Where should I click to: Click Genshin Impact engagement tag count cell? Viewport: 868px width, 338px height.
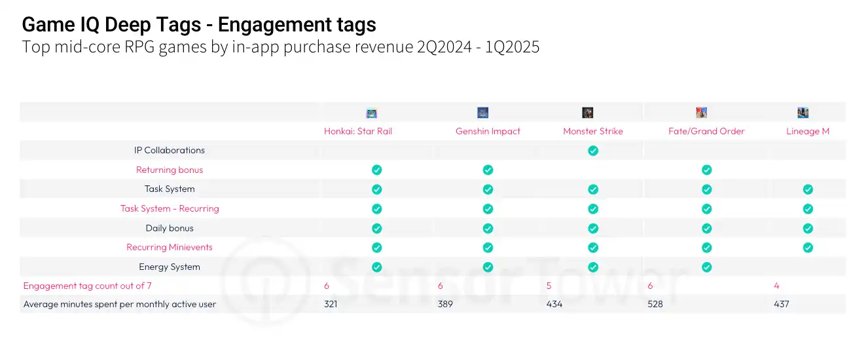[x=441, y=286]
